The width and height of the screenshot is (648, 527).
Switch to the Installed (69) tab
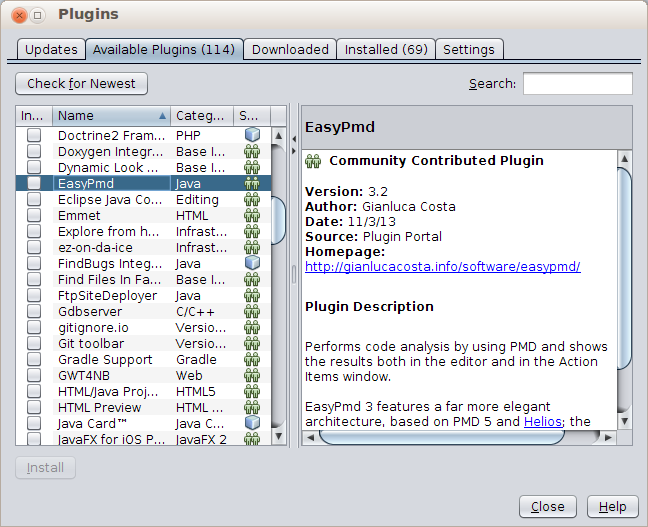(x=385, y=49)
